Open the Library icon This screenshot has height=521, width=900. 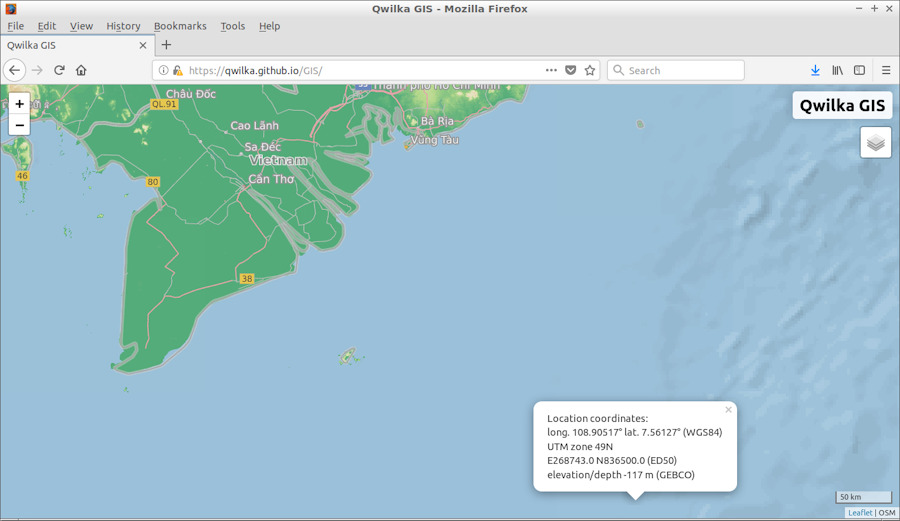(837, 70)
